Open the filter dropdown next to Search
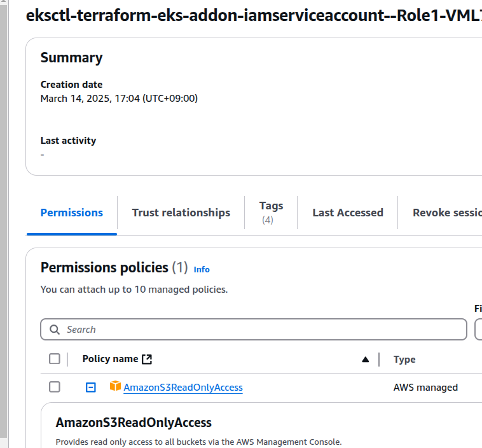Screen dimensions: 482x448 (x=478, y=330)
